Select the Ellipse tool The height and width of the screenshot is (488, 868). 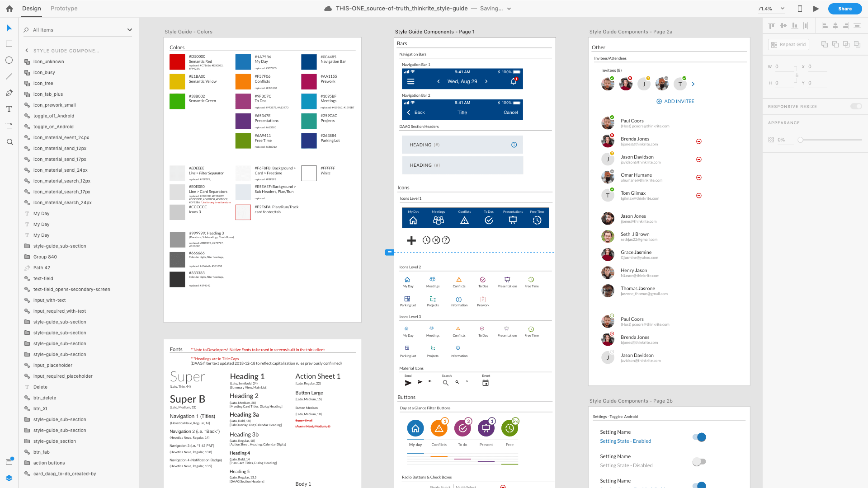click(x=9, y=60)
